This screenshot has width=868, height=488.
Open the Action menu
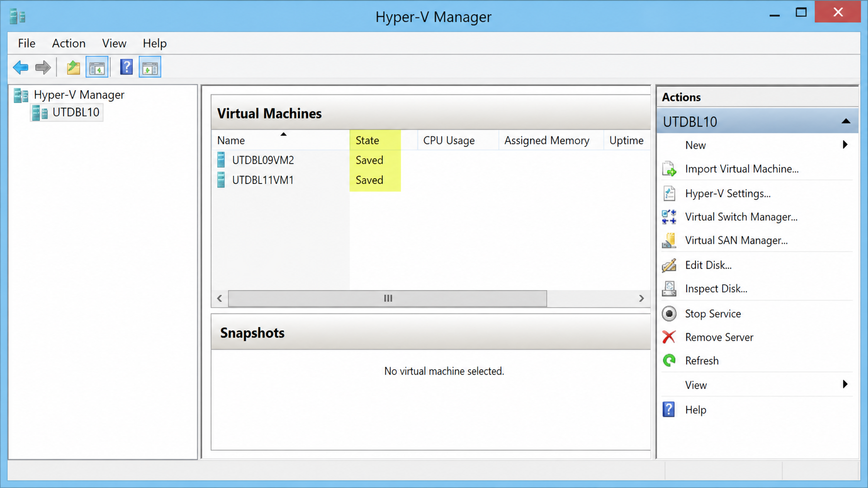click(x=69, y=43)
